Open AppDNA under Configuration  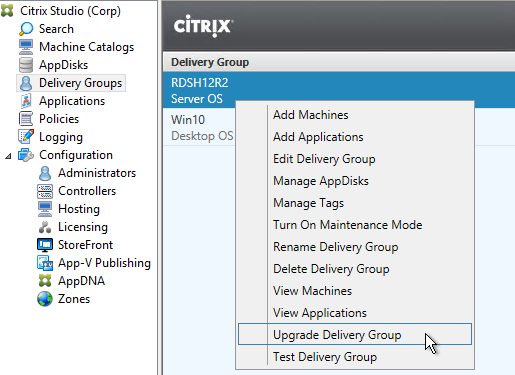[81, 281]
